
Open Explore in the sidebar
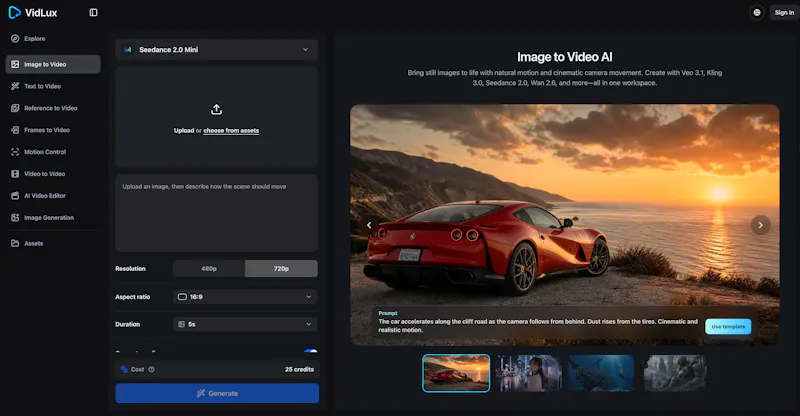tap(53, 39)
